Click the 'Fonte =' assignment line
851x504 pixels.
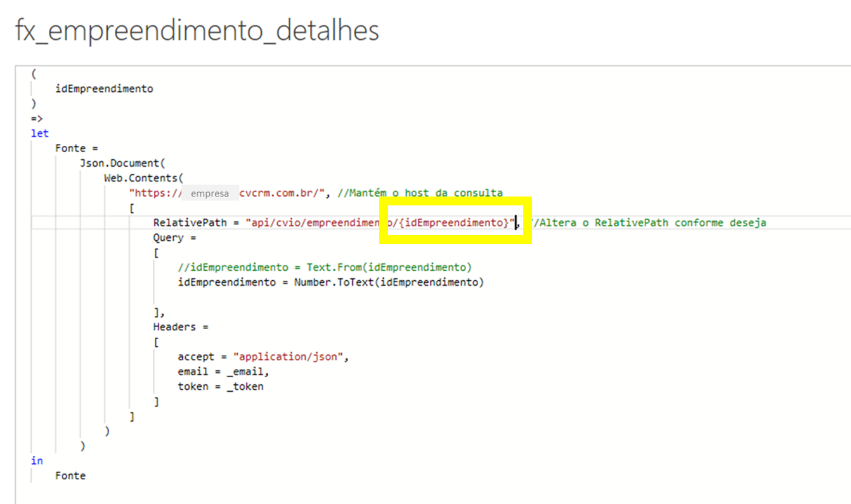tap(77, 148)
